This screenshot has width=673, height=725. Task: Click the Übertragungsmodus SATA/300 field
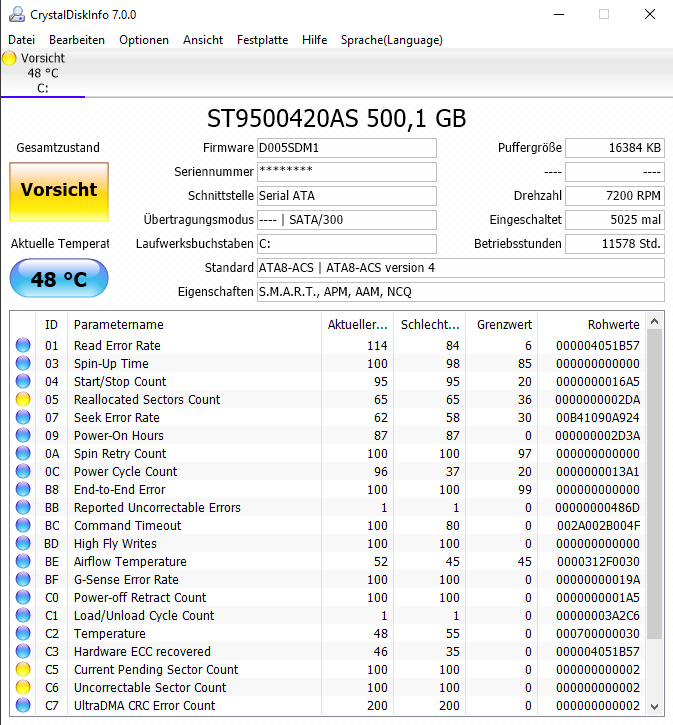(347, 220)
